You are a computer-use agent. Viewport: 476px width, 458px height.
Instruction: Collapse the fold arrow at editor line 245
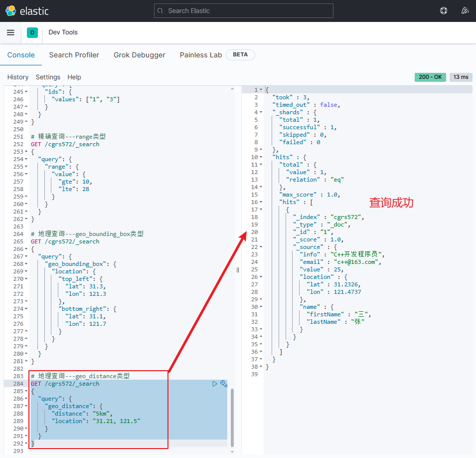pyautogui.click(x=26, y=92)
